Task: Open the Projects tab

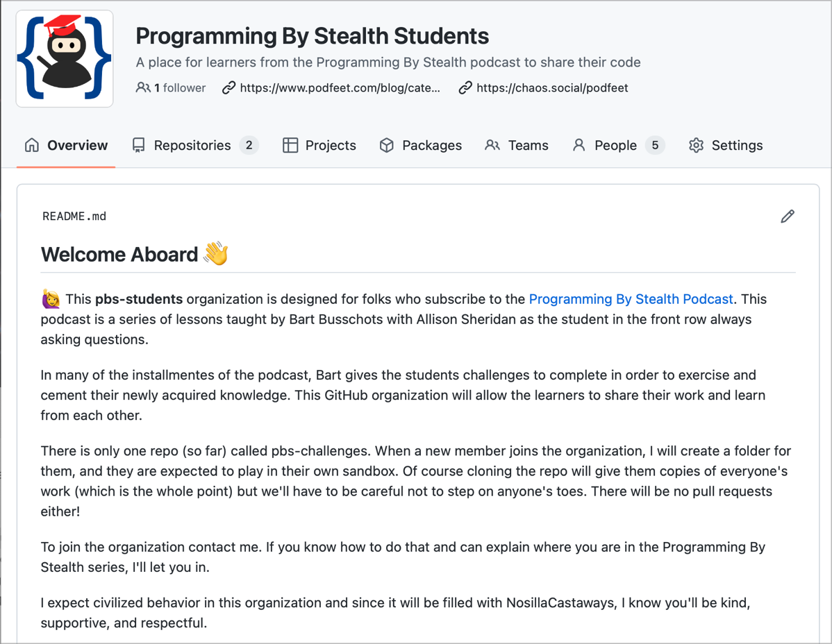Action: 319,145
